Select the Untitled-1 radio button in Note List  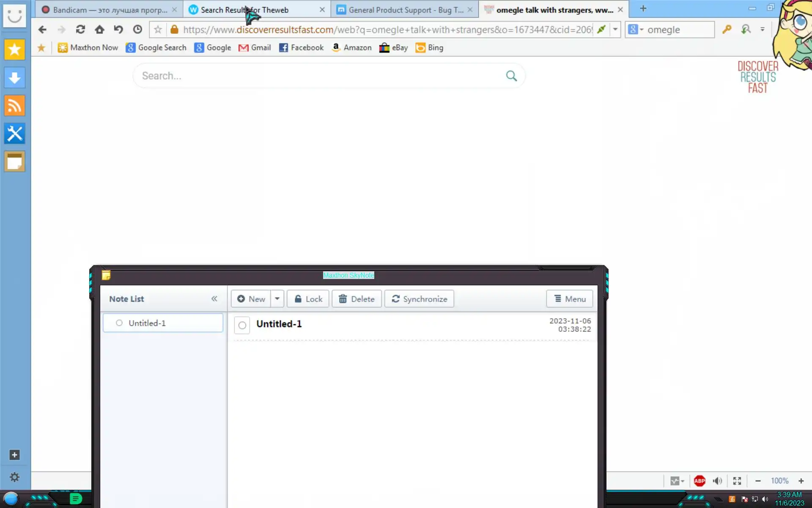[x=119, y=323]
